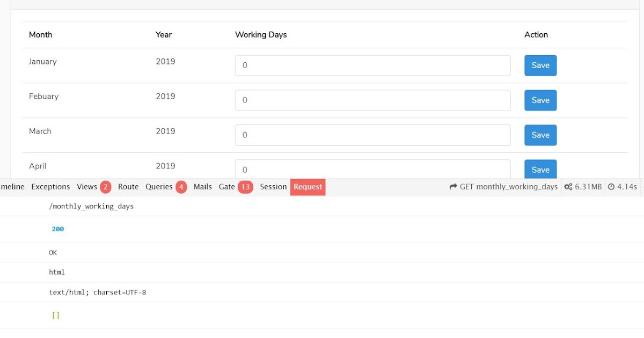Click the red badge on the Views tab
Screen dimensions: 644x338
[105, 187]
